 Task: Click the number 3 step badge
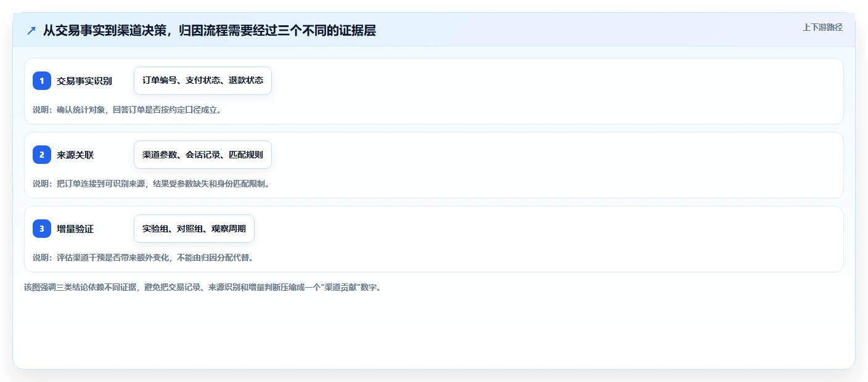pos(42,229)
